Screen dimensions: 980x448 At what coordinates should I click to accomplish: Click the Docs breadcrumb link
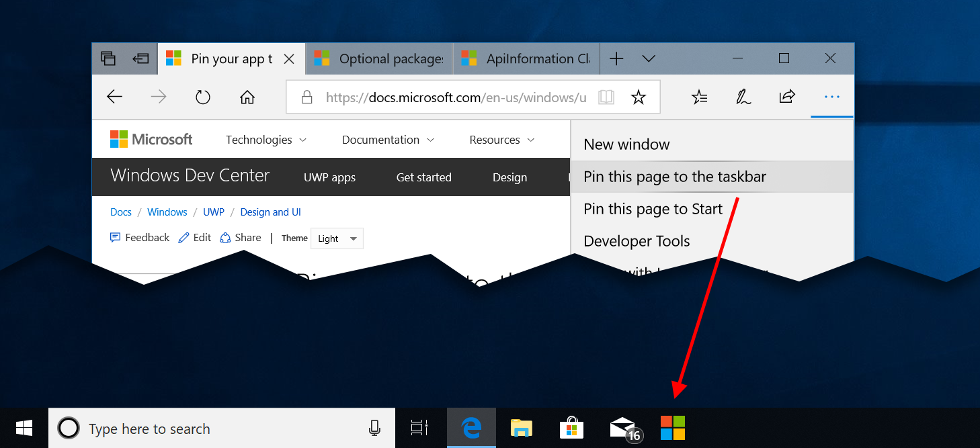click(121, 212)
